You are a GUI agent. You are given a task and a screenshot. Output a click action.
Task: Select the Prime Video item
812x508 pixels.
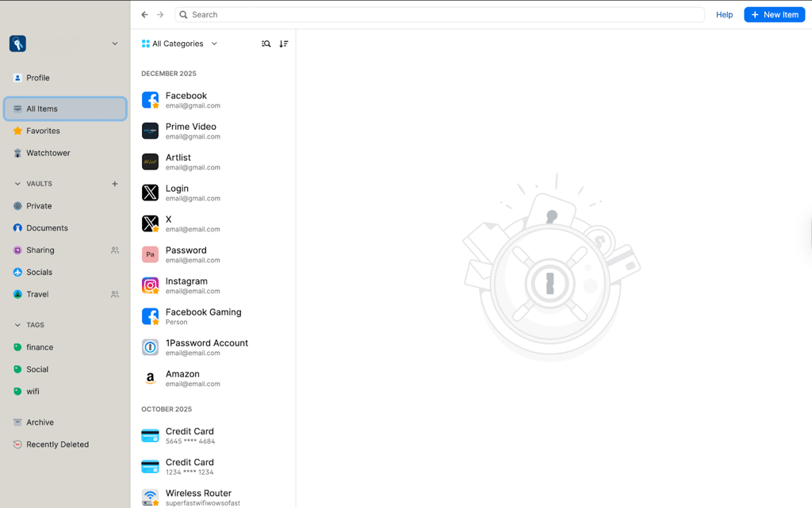coord(213,131)
